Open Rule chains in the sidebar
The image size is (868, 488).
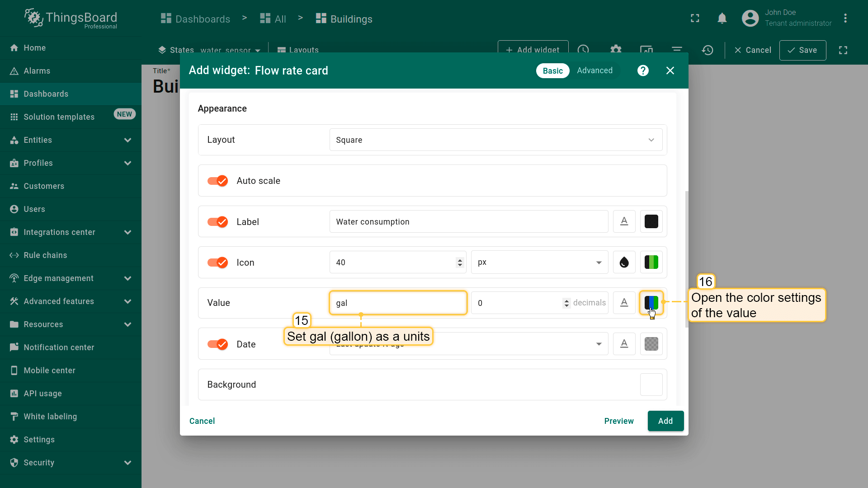point(45,255)
